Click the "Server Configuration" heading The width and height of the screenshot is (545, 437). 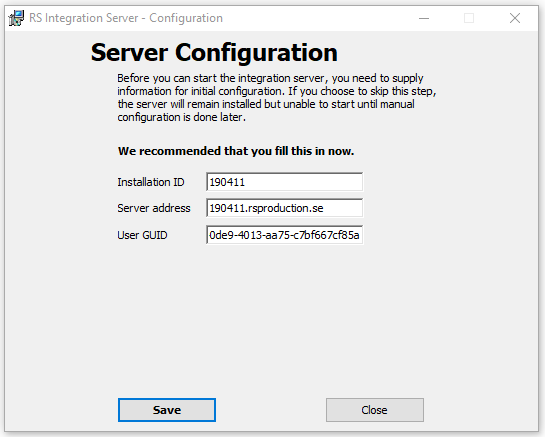[x=214, y=53]
